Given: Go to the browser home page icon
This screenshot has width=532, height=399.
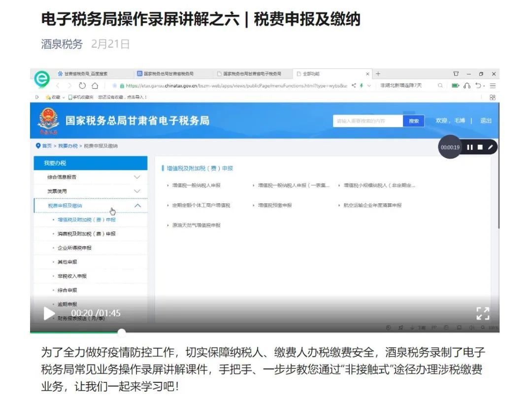Looking at the screenshot, I should 95,86.
